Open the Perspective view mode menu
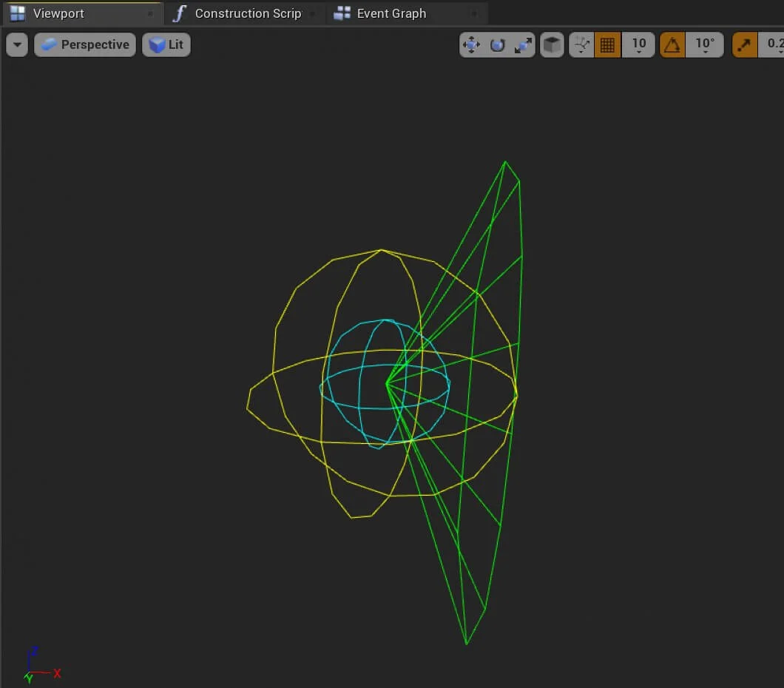Image resolution: width=784 pixels, height=688 pixels. pyautogui.click(x=85, y=45)
